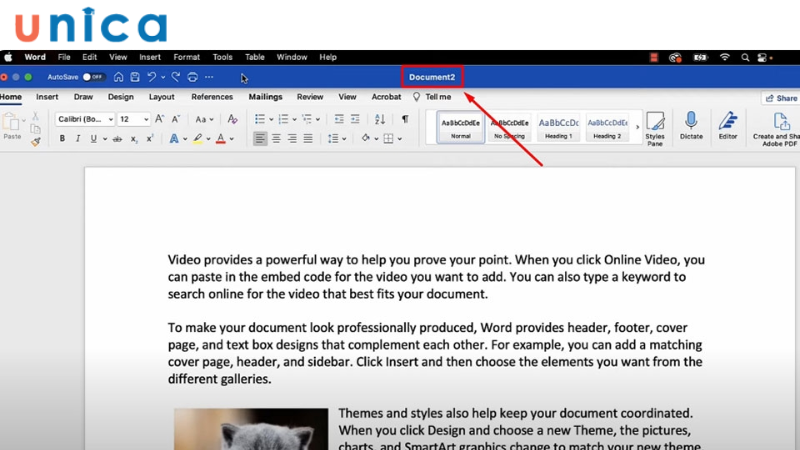Redo the last action

point(176,77)
